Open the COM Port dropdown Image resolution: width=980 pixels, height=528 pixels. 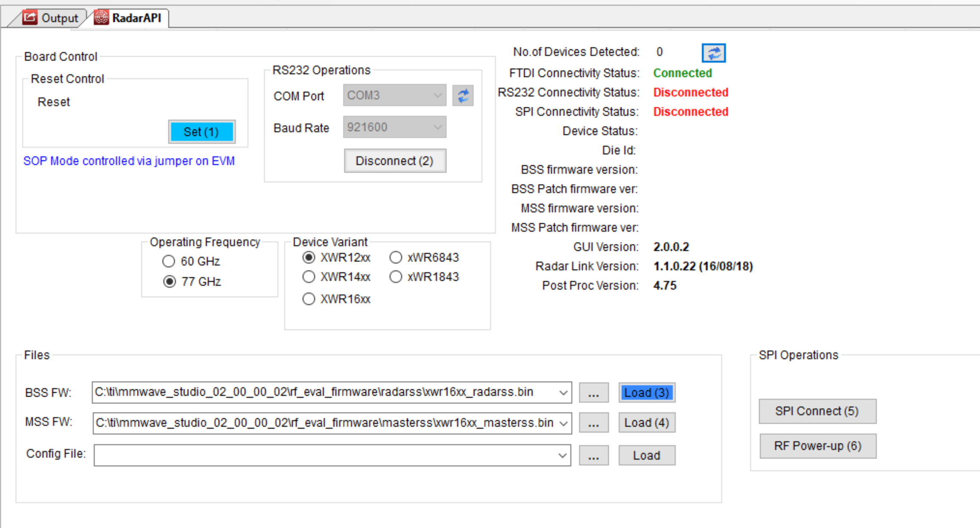click(394, 95)
